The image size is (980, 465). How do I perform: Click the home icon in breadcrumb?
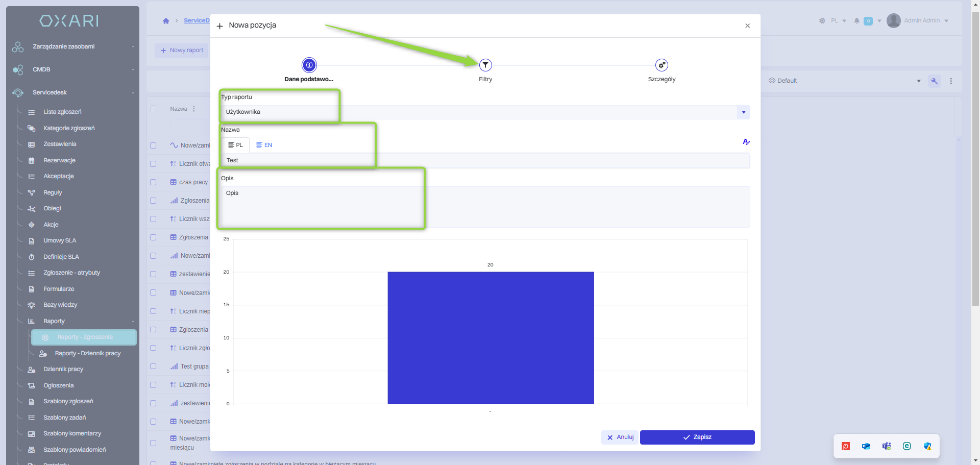166,21
